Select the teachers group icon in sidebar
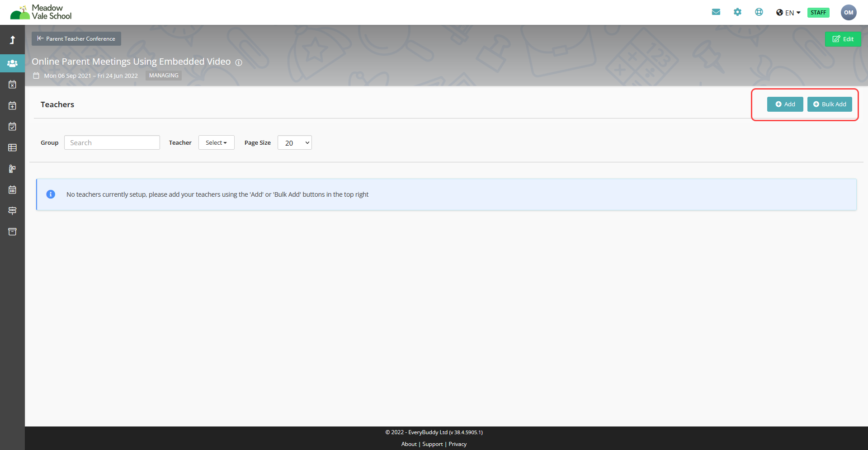The width and height of the screenshot is (868, 450). (x=12, y=64)
